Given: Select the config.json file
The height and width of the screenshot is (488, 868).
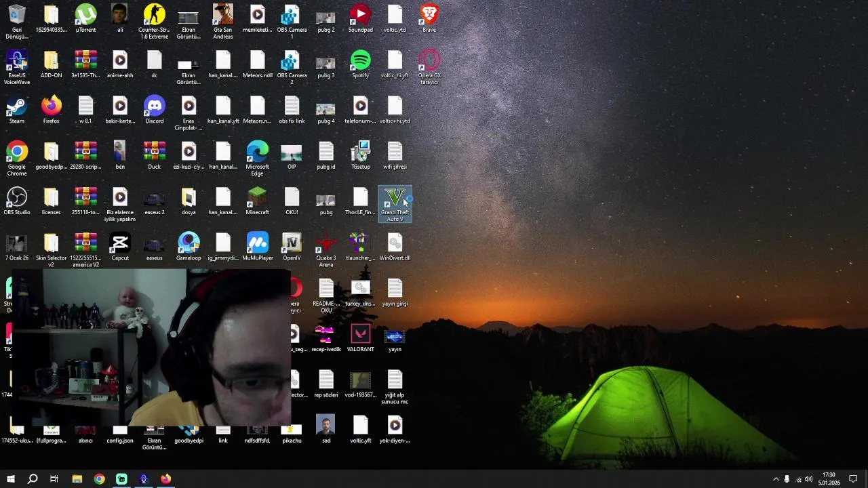Looking at the screenshot, I should pyautogui.click(x=120, y=434).
